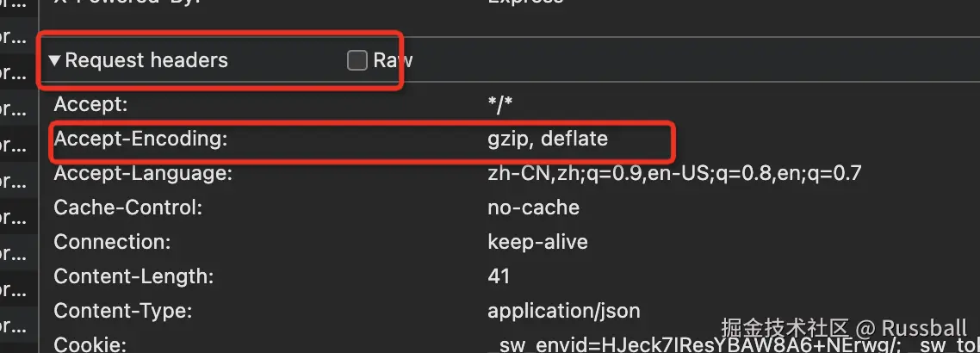
Task: Click the application/json value
Action: point(563,311)
